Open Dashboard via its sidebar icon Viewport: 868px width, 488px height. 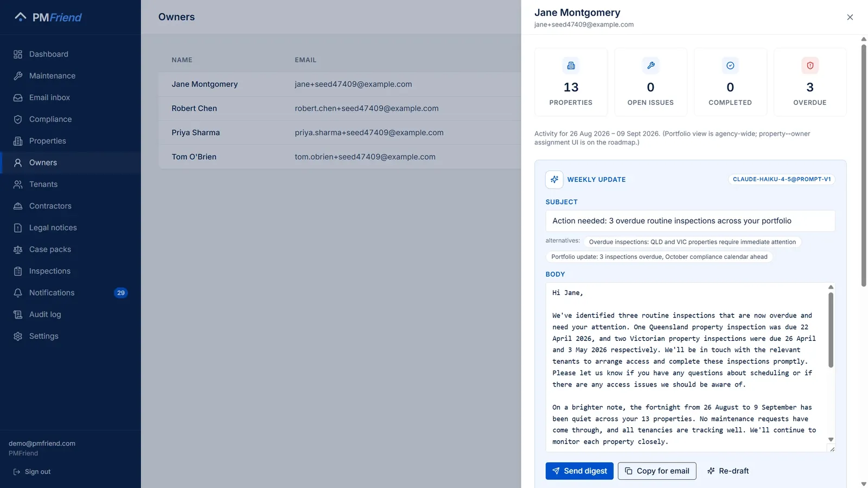18,54
